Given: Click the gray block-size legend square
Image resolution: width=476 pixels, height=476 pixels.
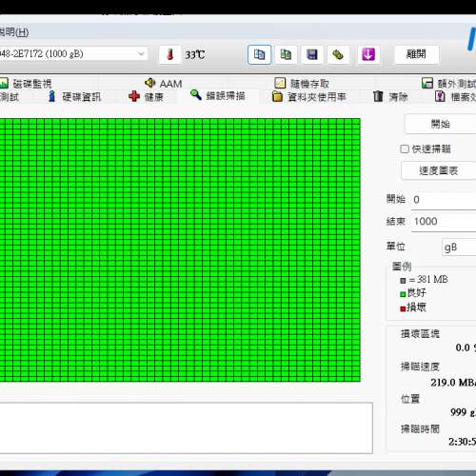Looking at the screenshot, I should click(x=403, y=281).
